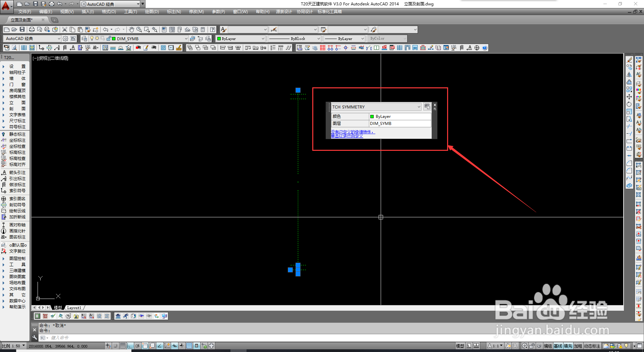Viewport: 644px width, 352px height.
Task: Click the quick shortcuts custom definition link
Action: [352, 134]
